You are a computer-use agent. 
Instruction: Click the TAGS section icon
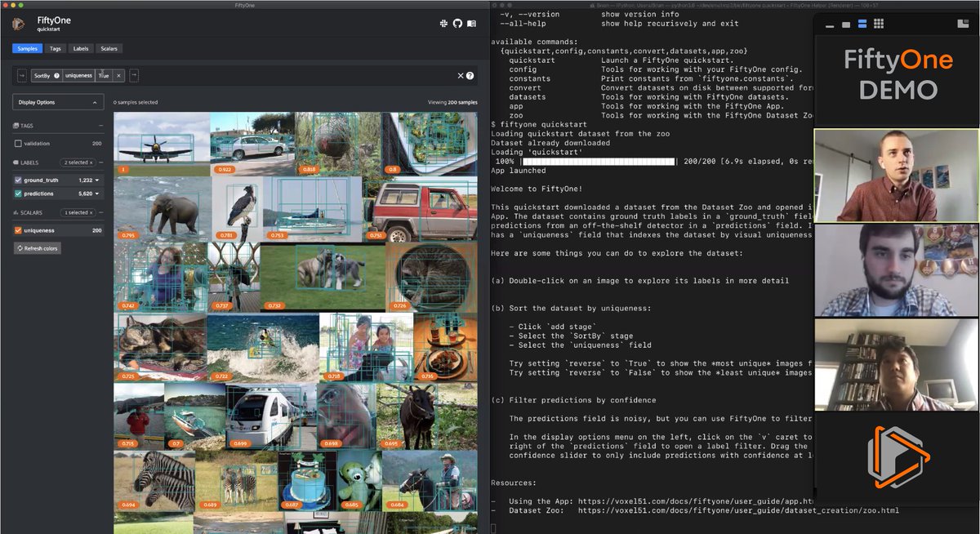[16, 125]
